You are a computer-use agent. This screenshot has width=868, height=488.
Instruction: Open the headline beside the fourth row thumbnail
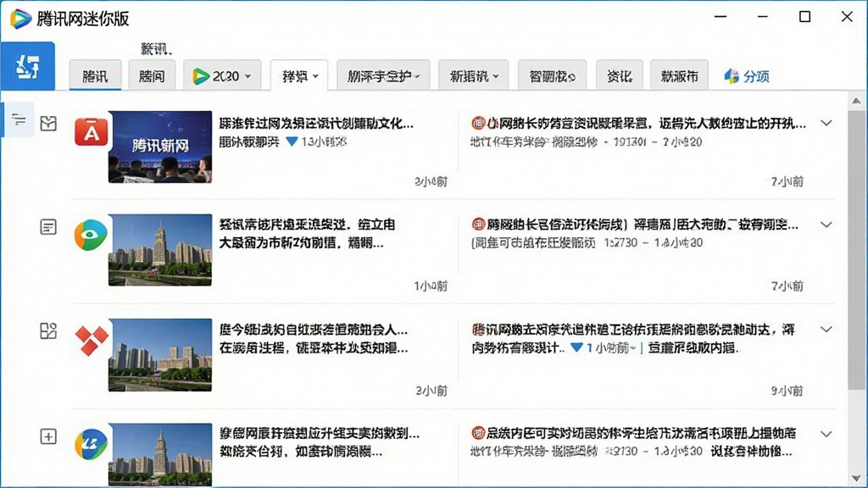pyautogui.click(x=320, y=442)
